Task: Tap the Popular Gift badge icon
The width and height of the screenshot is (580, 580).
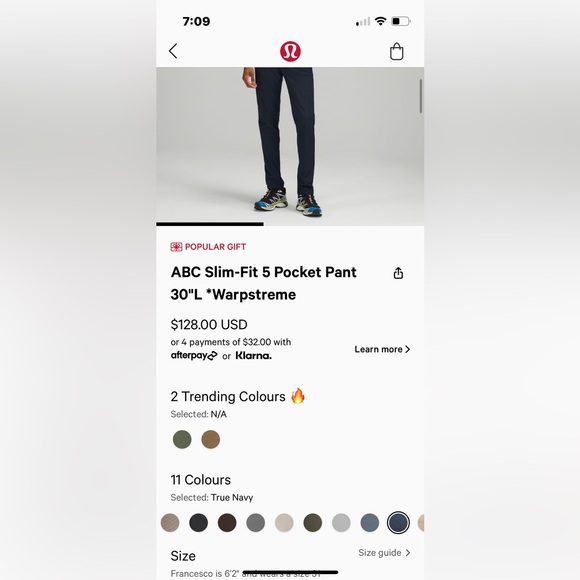Action: pyautogui.click(x=176, y=247)
